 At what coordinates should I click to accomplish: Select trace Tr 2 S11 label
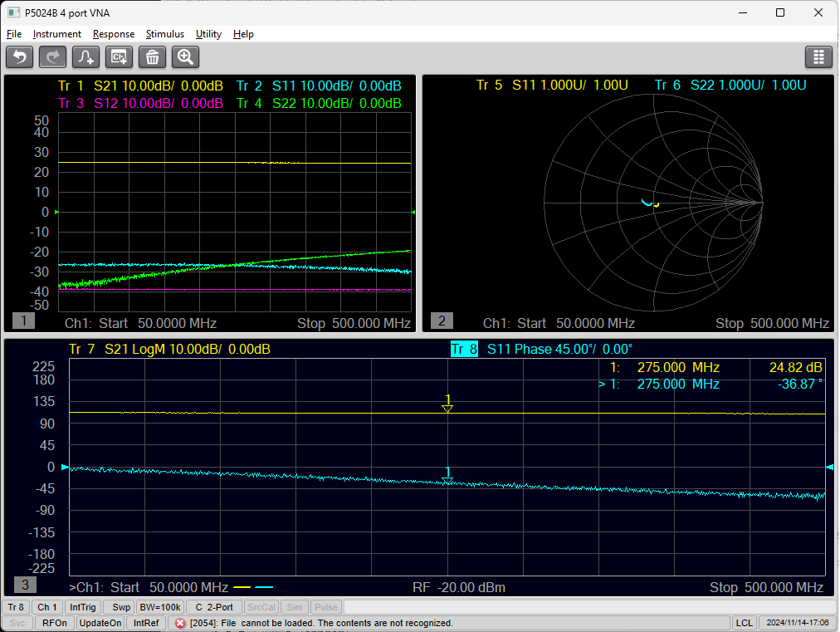click(x=319, y=86)
